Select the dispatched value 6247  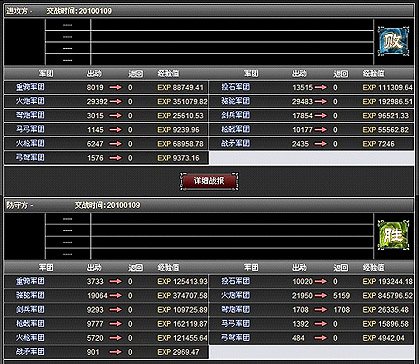click(x=95, y=144)
